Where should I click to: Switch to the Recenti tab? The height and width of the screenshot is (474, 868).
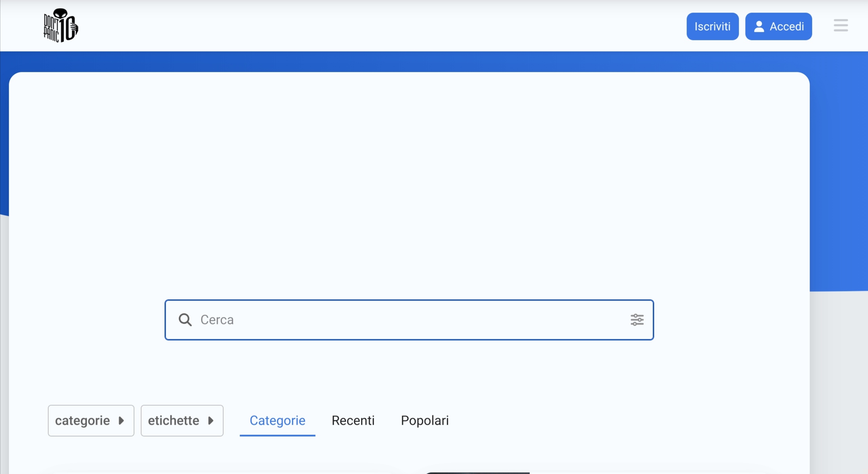coord(353,420)
